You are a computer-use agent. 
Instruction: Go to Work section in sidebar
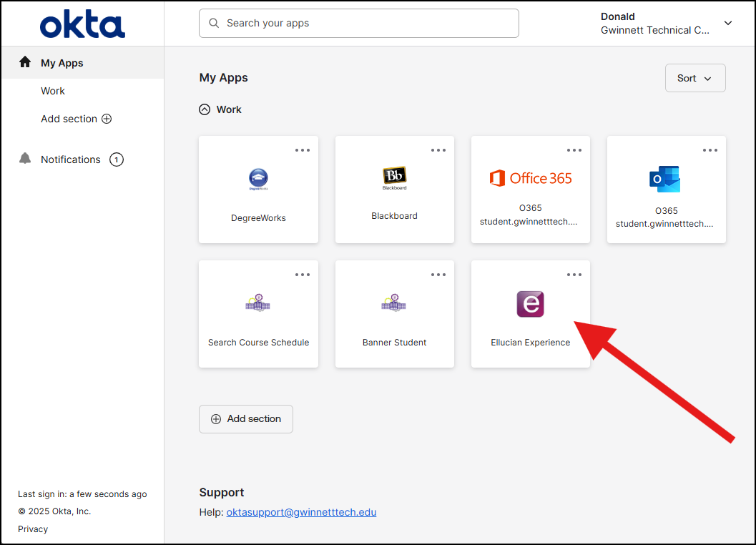[x=53, y=91]
